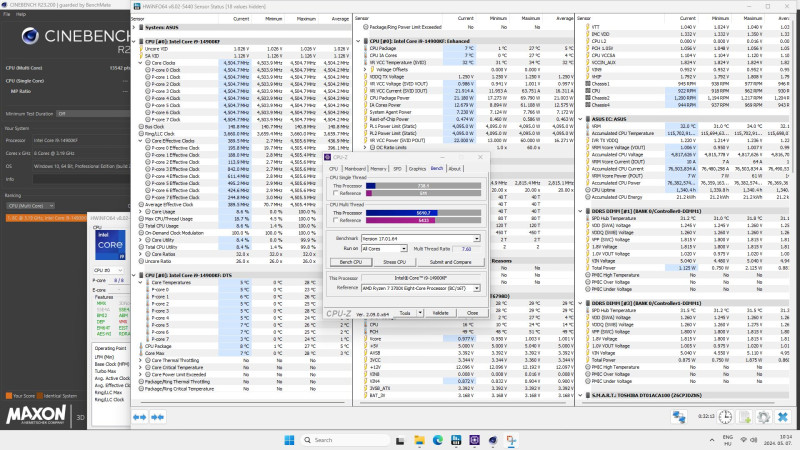Click the Validate button in CPU-Z
The height and width of the screenshot is (450, 800).
click(440, 313)
